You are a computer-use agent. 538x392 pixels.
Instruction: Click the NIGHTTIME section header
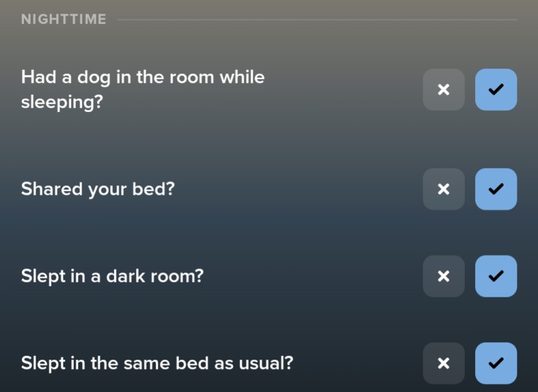point(64,19)
